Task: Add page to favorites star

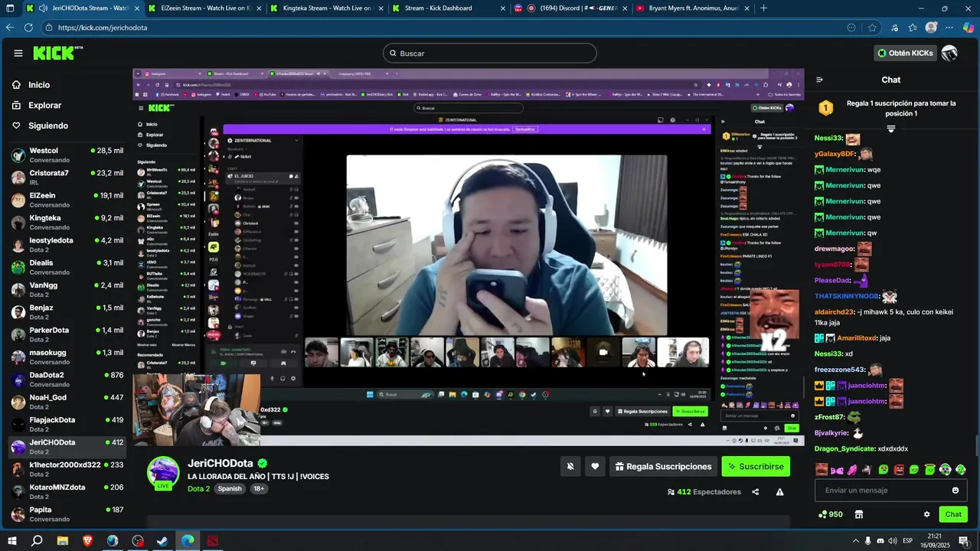Action: point(872,28)
